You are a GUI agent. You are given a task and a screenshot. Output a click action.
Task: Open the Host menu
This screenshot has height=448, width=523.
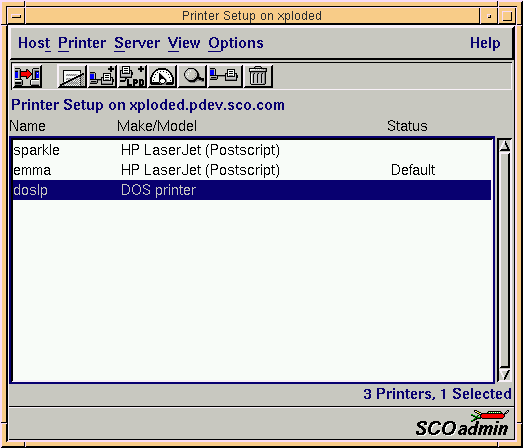34,43
